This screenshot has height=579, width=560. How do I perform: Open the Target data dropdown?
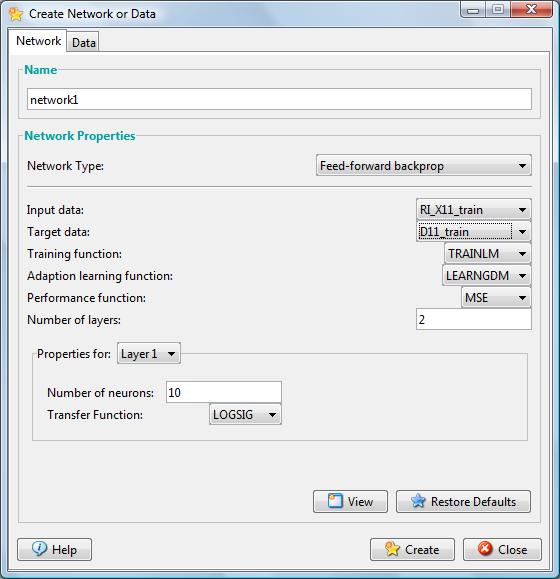(474, 232)
